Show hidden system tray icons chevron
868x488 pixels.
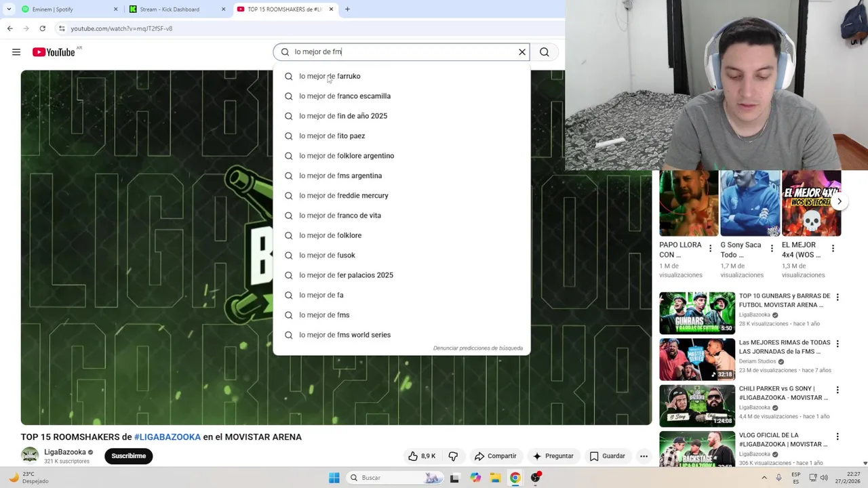click(764, 478)
